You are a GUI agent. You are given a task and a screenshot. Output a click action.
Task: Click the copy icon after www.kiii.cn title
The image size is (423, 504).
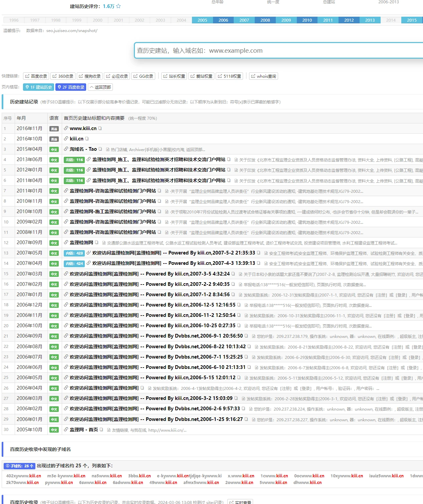[x=100, y=128]
